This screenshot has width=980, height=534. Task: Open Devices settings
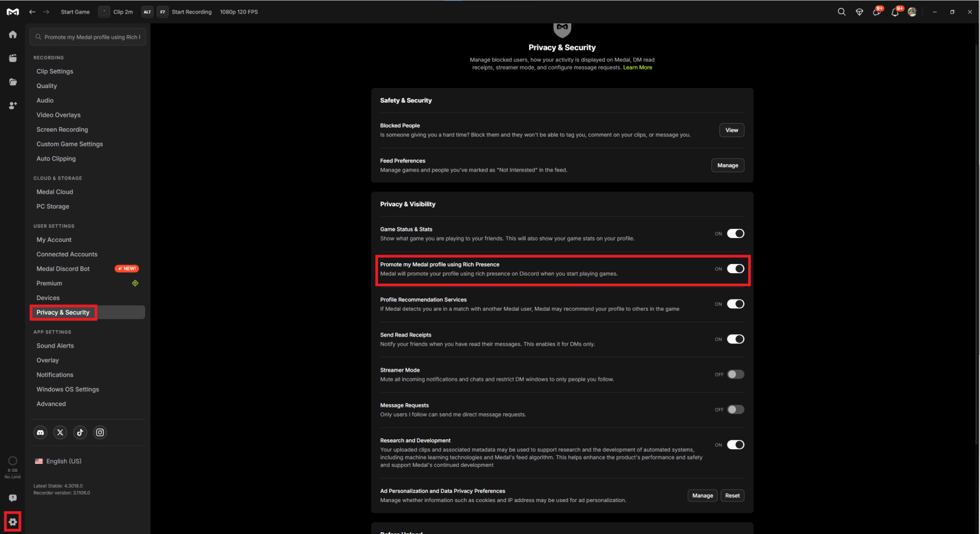[48, 298]
